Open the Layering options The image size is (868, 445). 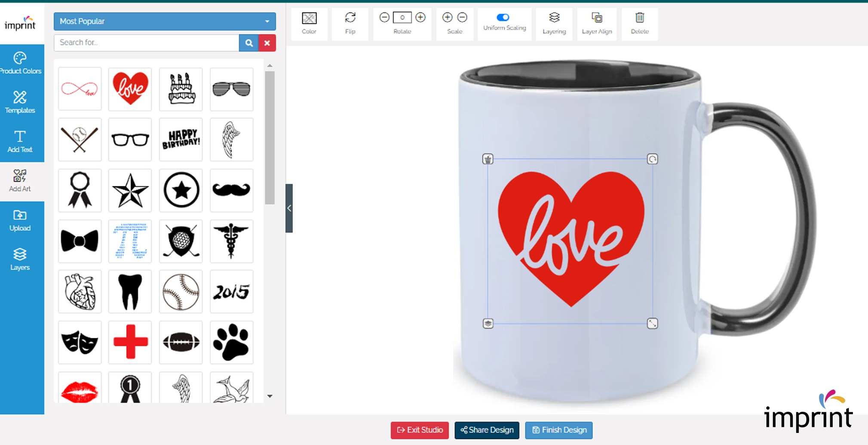tap(554, 22)
